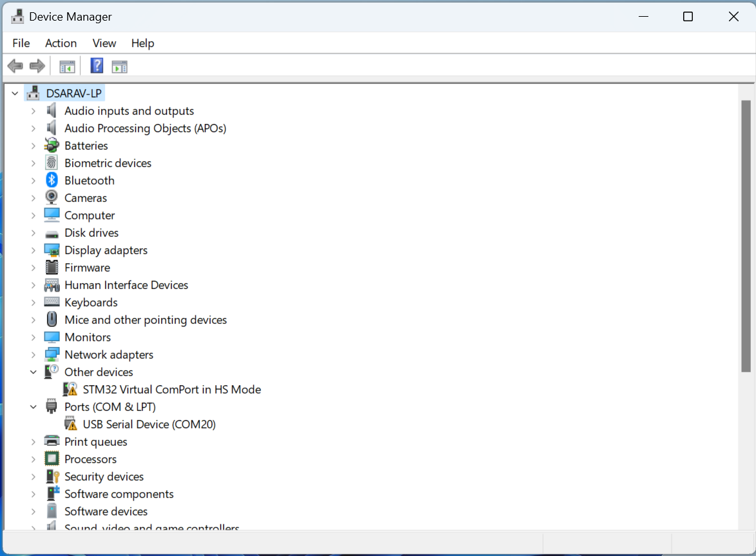This screenshot has height=556, width=756.
Task: Select USB Serial Device (COM20)
Action: pyautogui.click(x=150, y=424)
